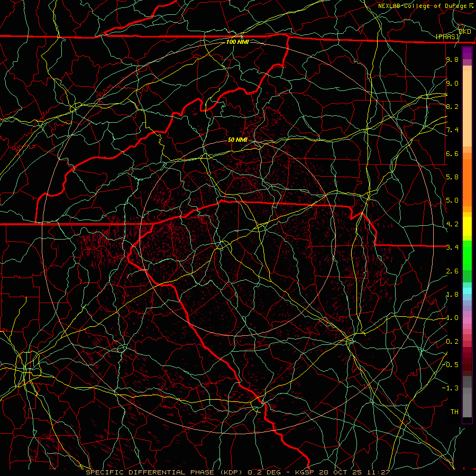
Task: Choose the 1.0 scale label
Action: click(x=452, y=317)
